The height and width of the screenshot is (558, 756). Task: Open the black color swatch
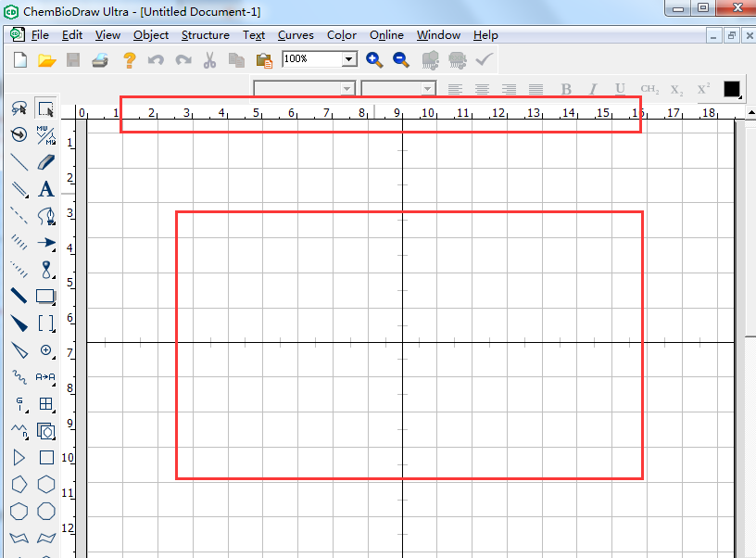click(x=732, y=89)
